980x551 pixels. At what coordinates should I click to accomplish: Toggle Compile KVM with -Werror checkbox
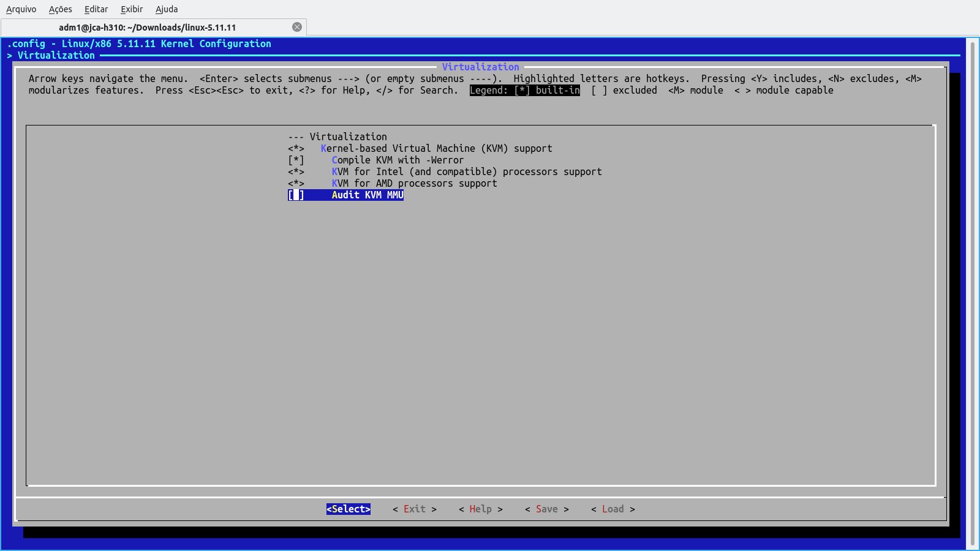296,160
